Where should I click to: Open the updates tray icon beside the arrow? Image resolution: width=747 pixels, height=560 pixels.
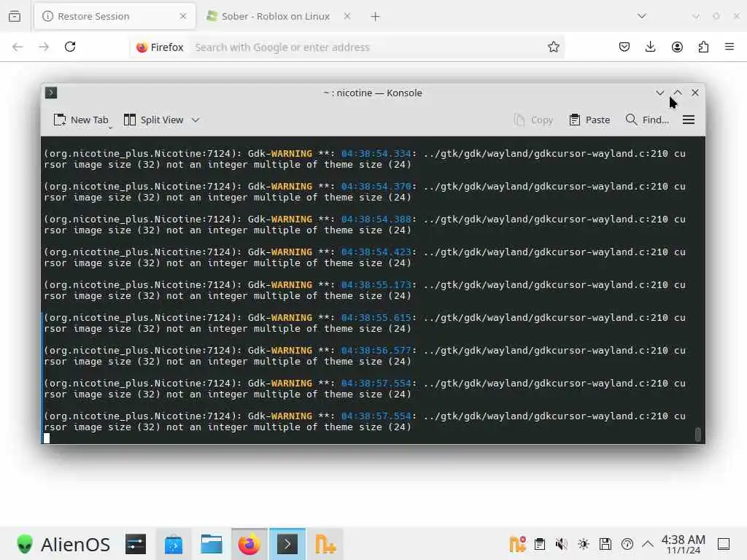pyautogui.click(x=627, y=544)
